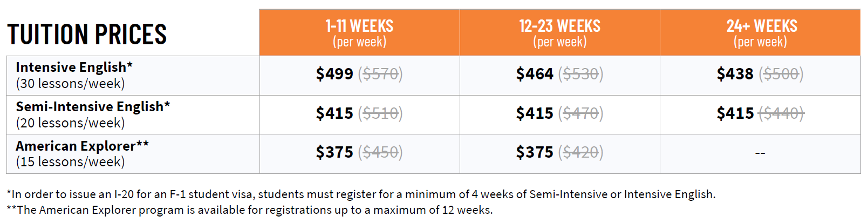Click the 'American Explorer**' row label

click(82, 146)
